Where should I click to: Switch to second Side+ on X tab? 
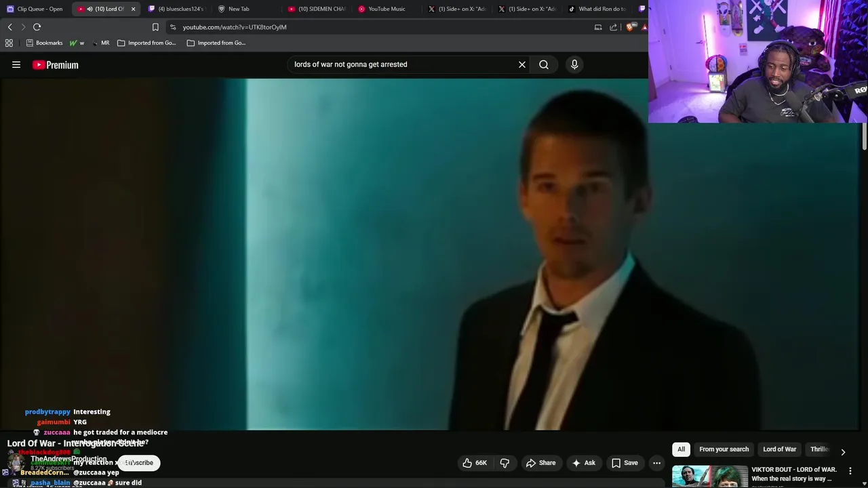[527, 9]
